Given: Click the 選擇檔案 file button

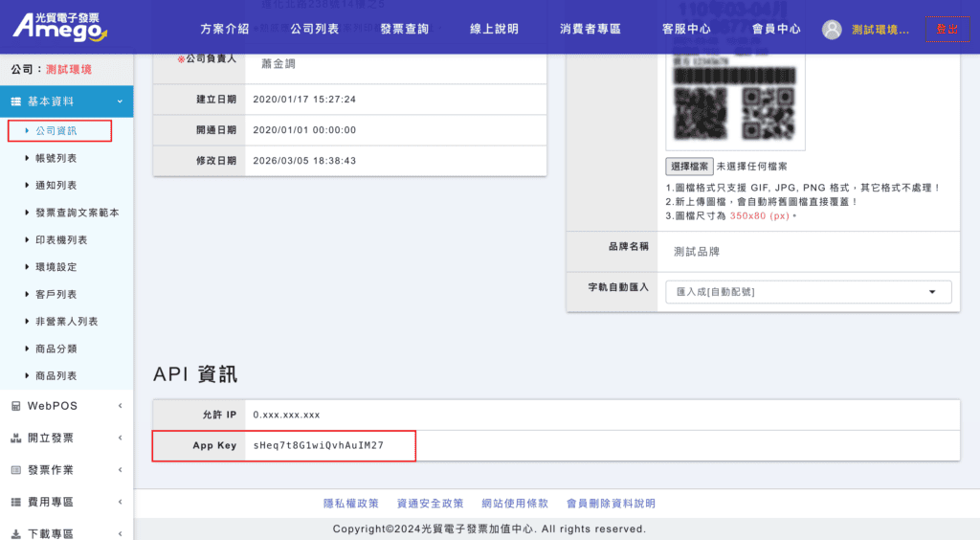Looking at the screenshot, I should (x=689, y=166).
